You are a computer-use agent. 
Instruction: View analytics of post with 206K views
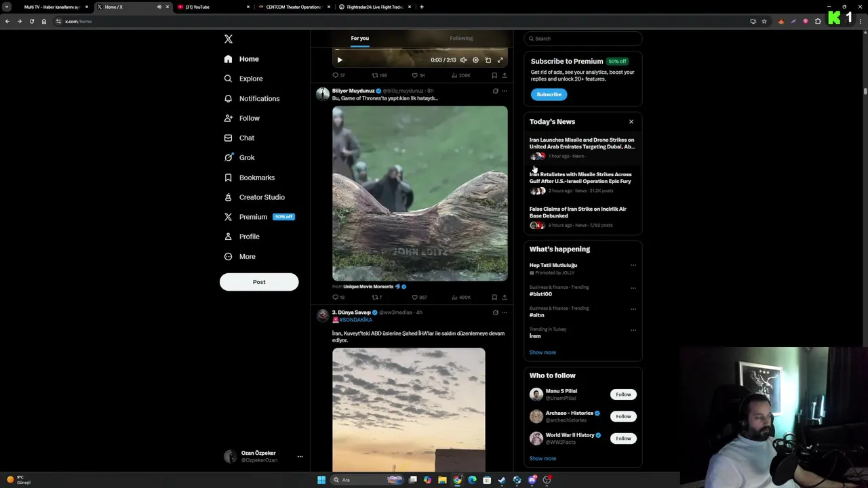click(x=461, y=75)
